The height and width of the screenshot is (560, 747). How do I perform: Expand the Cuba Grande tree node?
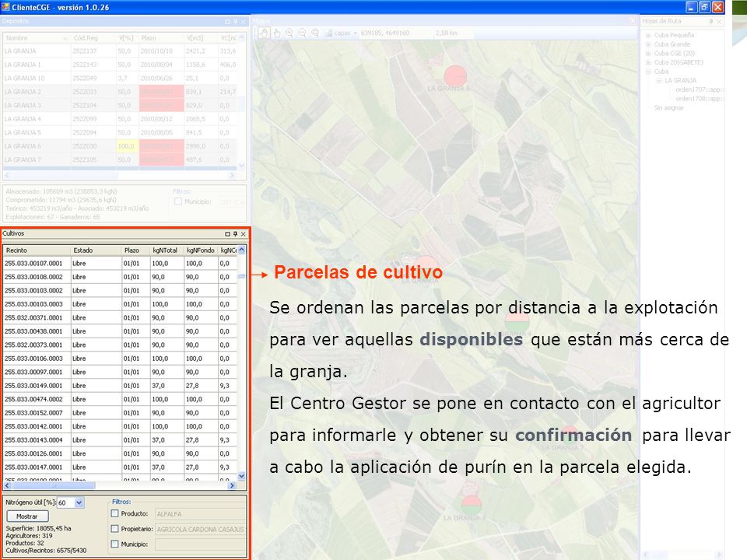648,44
